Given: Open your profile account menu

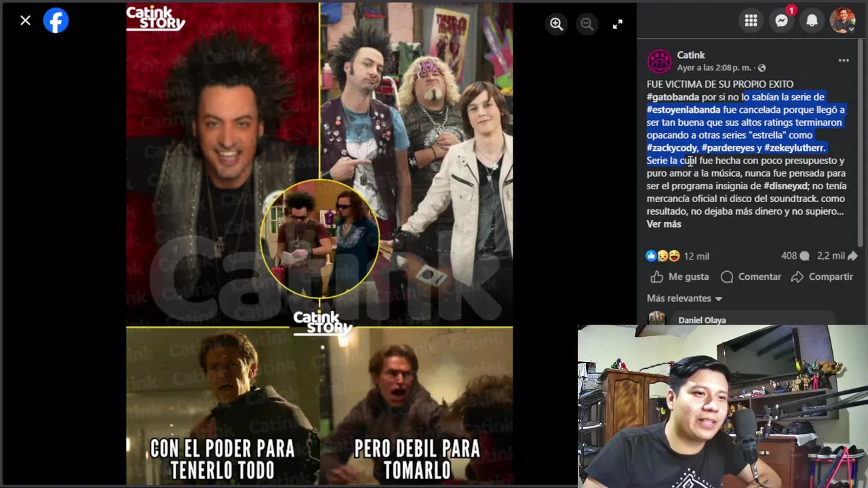Looking at the screenshot, I should tap(843, 21).
